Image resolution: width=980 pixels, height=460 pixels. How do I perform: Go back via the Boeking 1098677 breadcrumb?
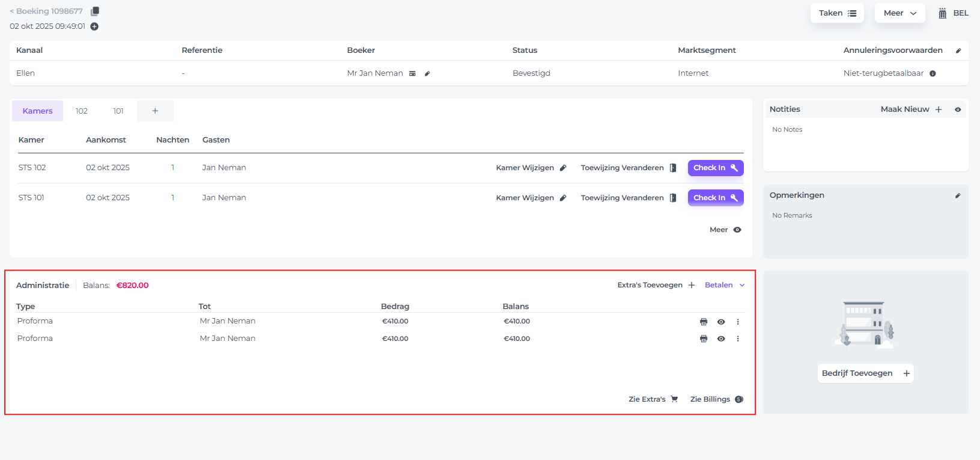coord(46,11)
